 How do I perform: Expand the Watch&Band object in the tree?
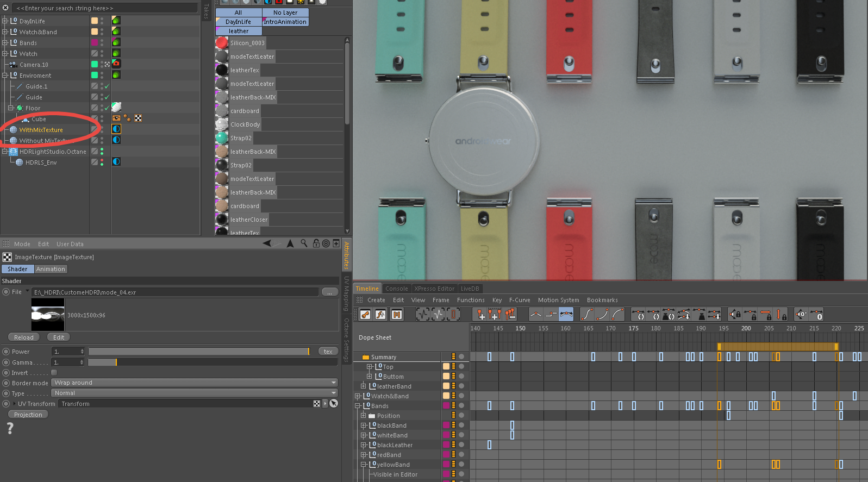[5, 32]
